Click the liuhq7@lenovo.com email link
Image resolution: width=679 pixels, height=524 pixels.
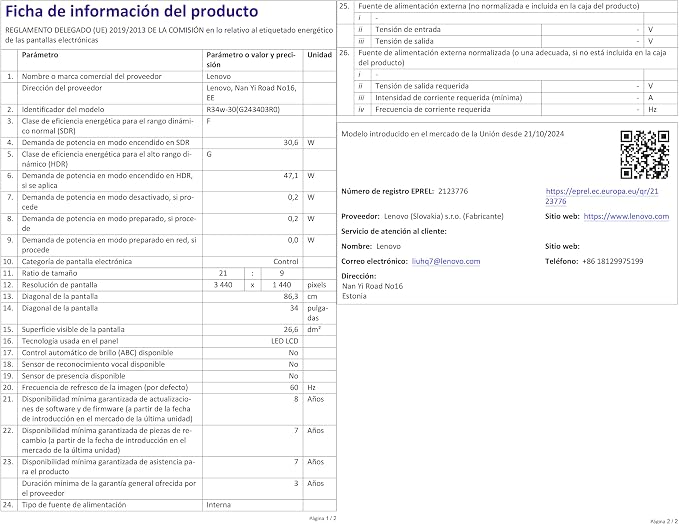pyautogui.click(x=446, y=261)
